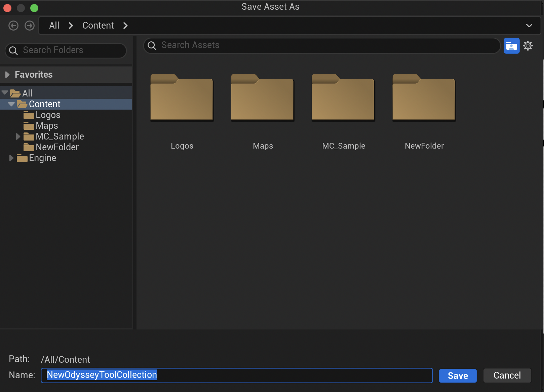Click the Search Folders magnifier icon
This screenshot has height=392, width=544.
click(x=13, y=50)
